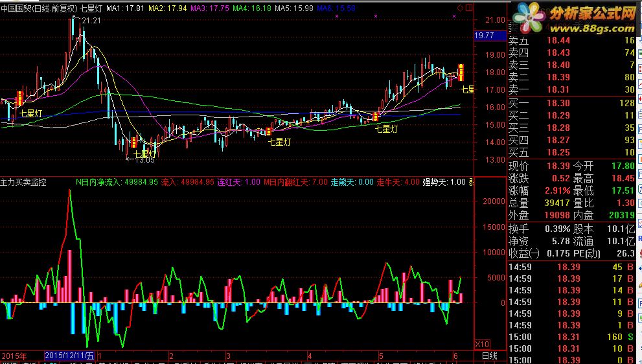The image size is (642, 364).
Task: Click the X10 scale button on indicator axis
Action: point(482,345)
